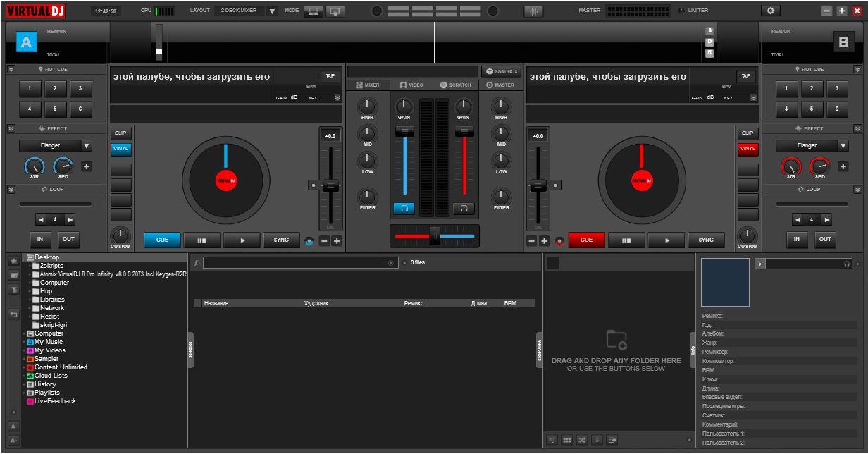Collapse deck B HOT CUE section chevron
Viewport: 868px width, 454px height.
[x=857, y=69]
